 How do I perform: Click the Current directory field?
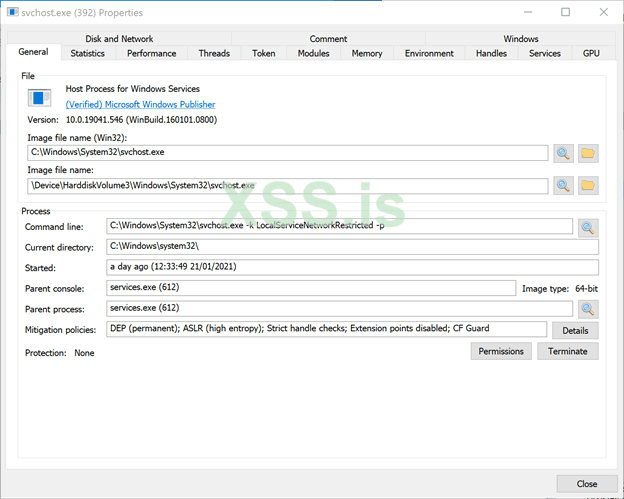(352, 247)
